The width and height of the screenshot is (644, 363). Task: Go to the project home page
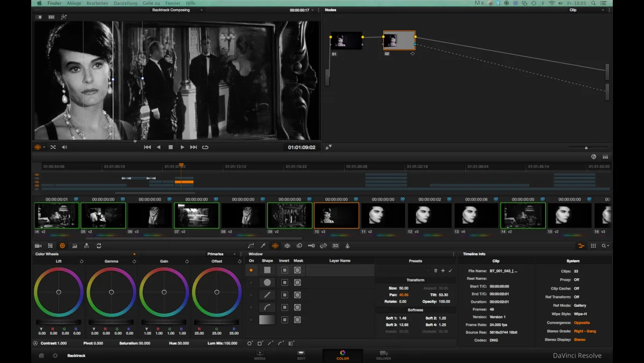coord(41,355)
